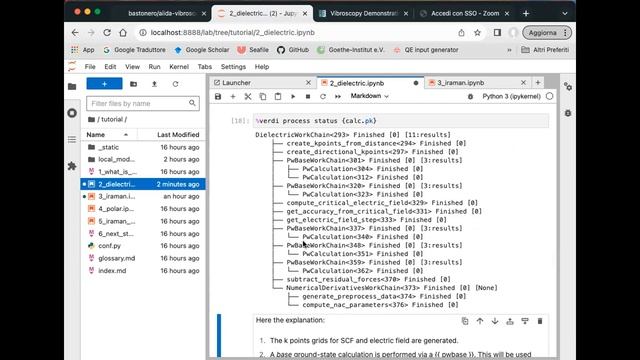Insert a cell below using plus icon

233,97
